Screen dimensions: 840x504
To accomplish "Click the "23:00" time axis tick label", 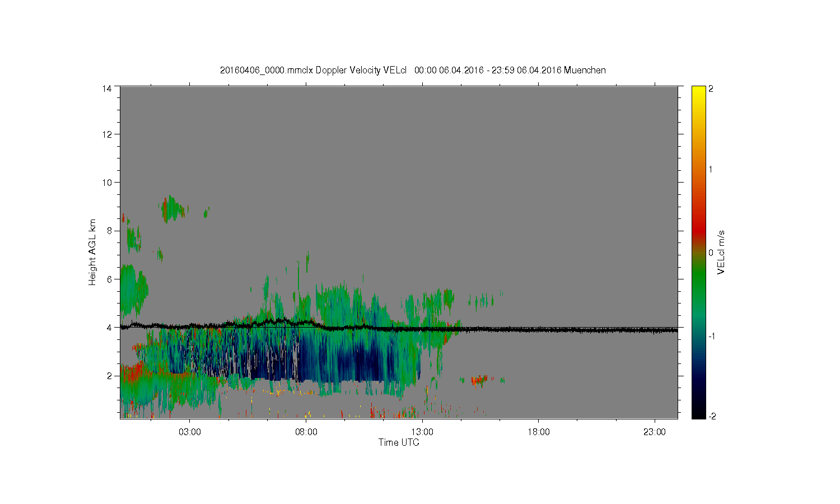I will (655, 432).
